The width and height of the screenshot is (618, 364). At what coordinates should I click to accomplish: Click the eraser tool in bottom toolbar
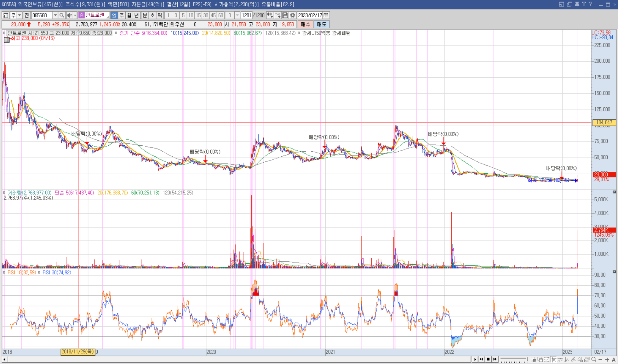[x=580, y=359]
